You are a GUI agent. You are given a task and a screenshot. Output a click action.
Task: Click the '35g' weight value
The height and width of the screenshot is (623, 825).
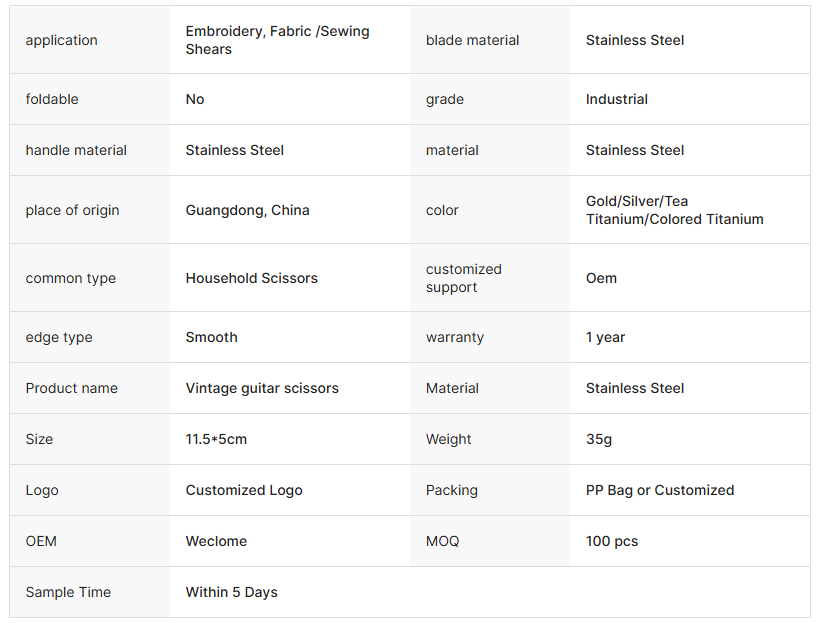tap(601, 439)
